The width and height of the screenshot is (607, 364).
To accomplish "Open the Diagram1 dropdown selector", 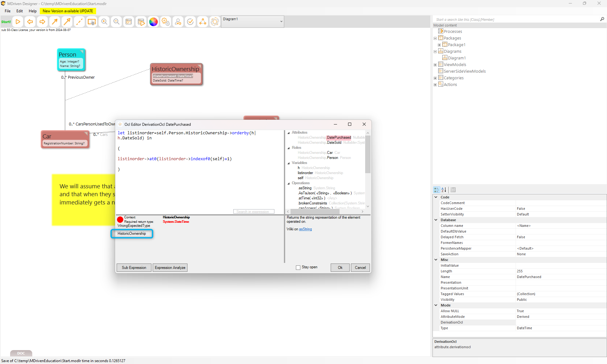I will (x=281, y=21).
